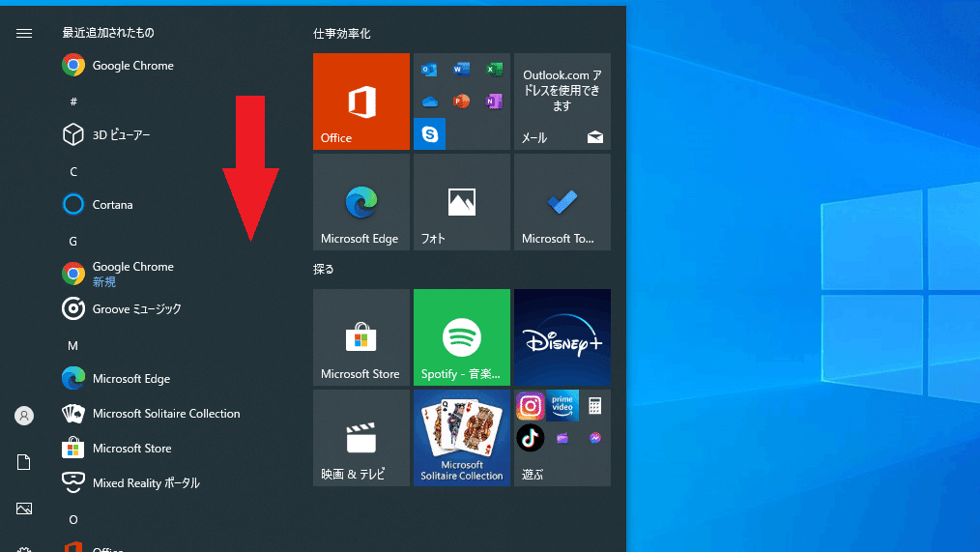Viewport: 980px width, 552px height.
Task: Open Instagram in 遊ぶ folder
Action: (530, 406)
